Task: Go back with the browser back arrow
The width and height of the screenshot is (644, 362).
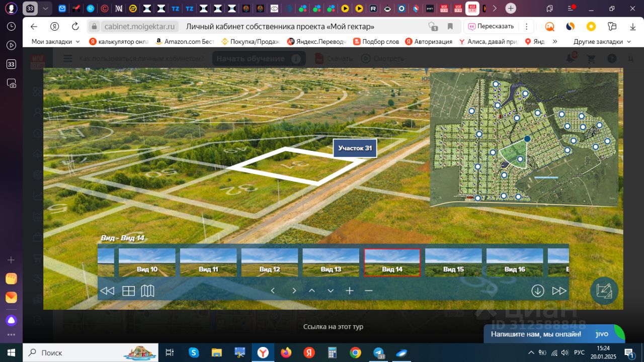Action: 34,27
